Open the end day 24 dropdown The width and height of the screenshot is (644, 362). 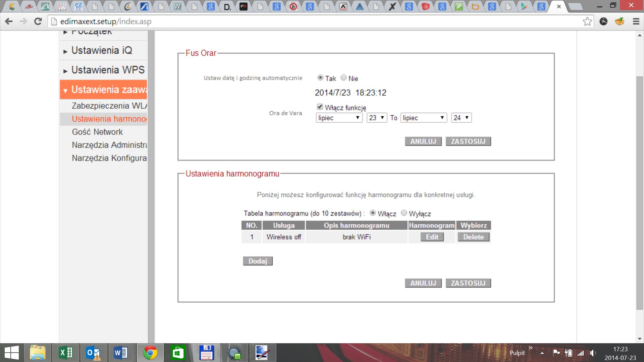(461, 118)
